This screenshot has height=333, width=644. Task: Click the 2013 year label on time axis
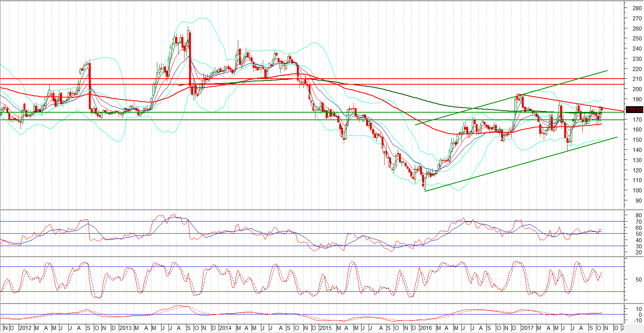[125, 328]
